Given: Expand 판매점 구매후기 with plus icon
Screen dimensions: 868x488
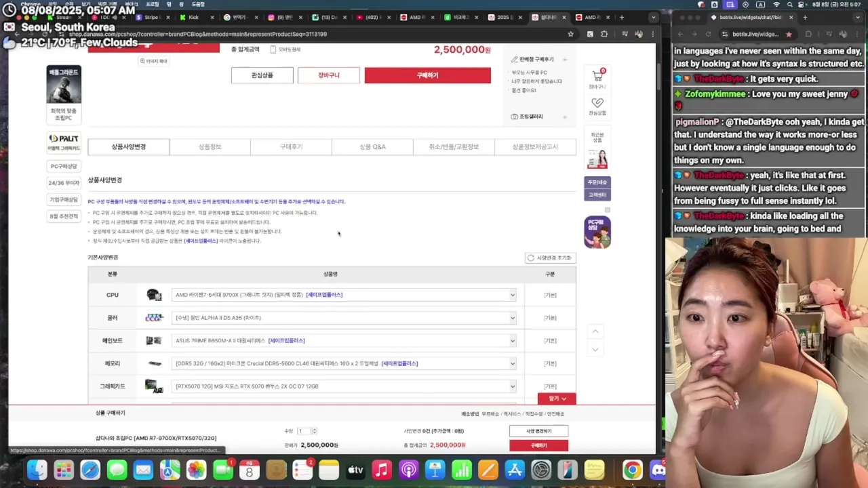Looking at the screenshot, I should tap(565, 60).
